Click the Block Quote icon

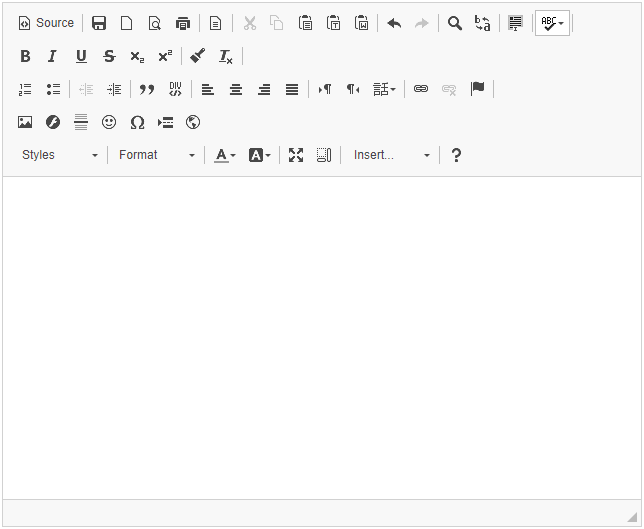tap(147, 89)
